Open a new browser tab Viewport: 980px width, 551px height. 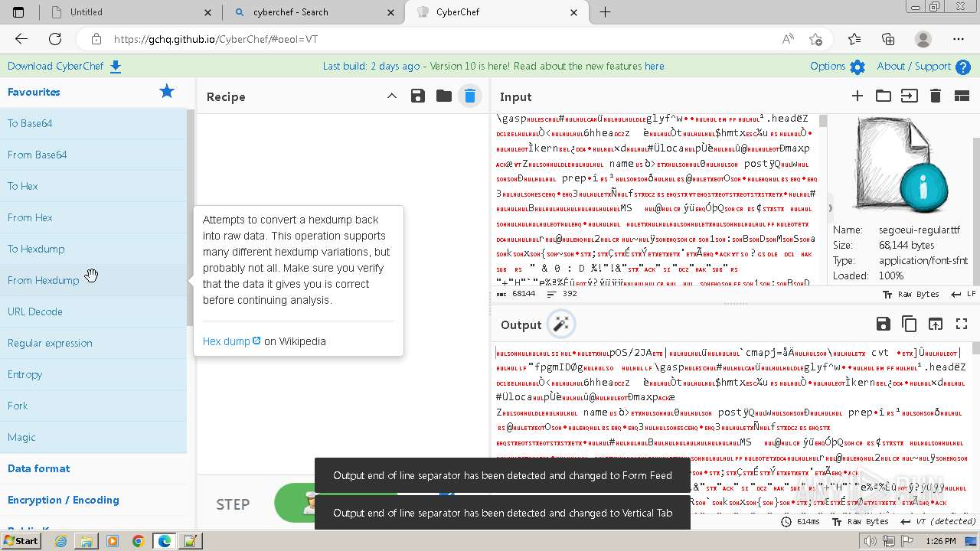pyautogui.click(x=605, y=12)
